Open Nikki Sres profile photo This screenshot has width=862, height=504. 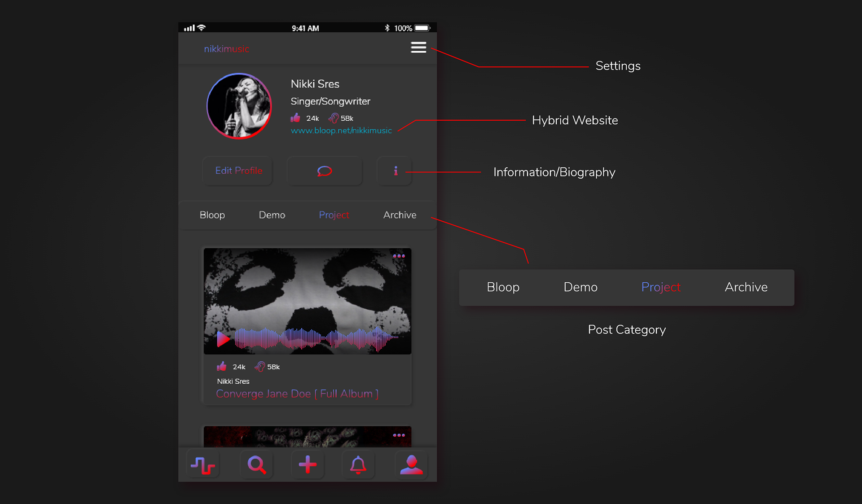click(x=239, y=106)
